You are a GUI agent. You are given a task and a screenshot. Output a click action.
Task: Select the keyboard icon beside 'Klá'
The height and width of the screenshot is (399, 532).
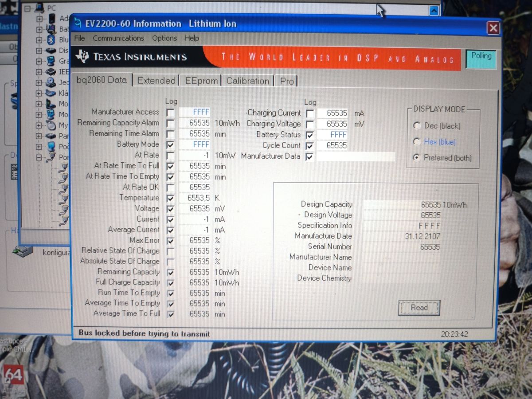click(51, 93)
